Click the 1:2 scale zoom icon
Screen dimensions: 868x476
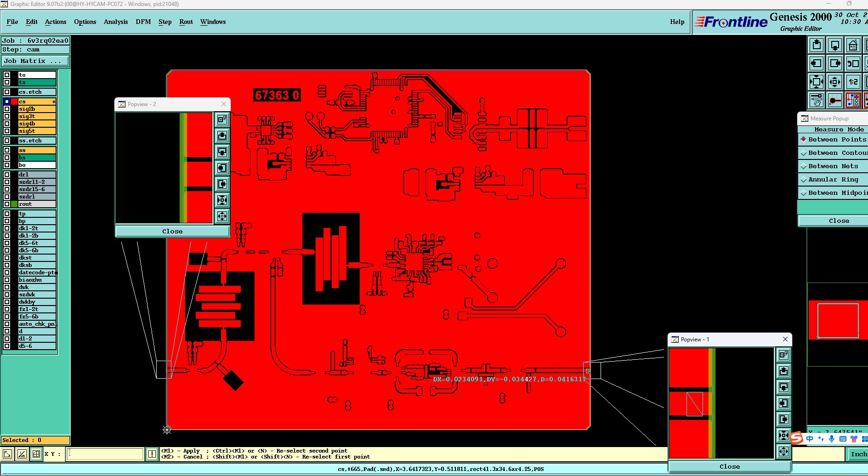coord(853,82)
